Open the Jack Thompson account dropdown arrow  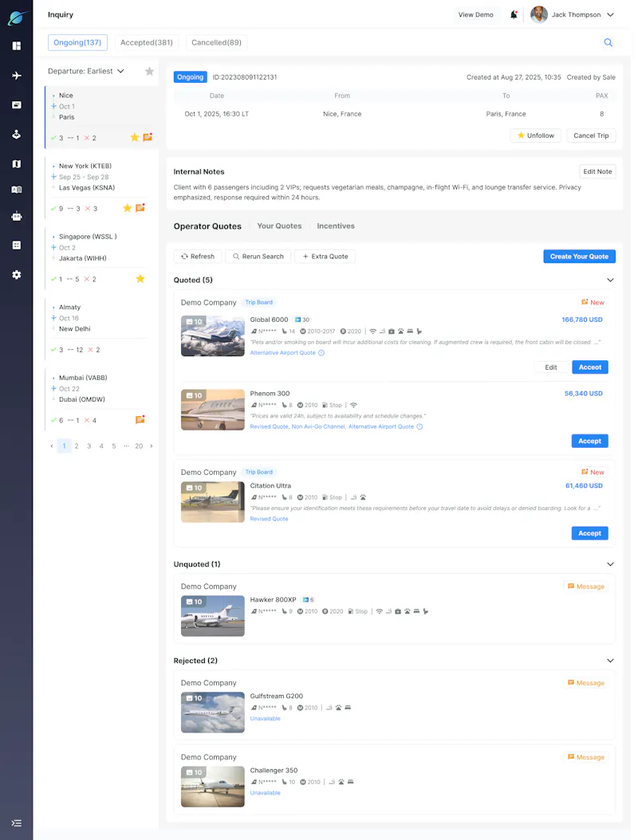click(x=610, y=15)
